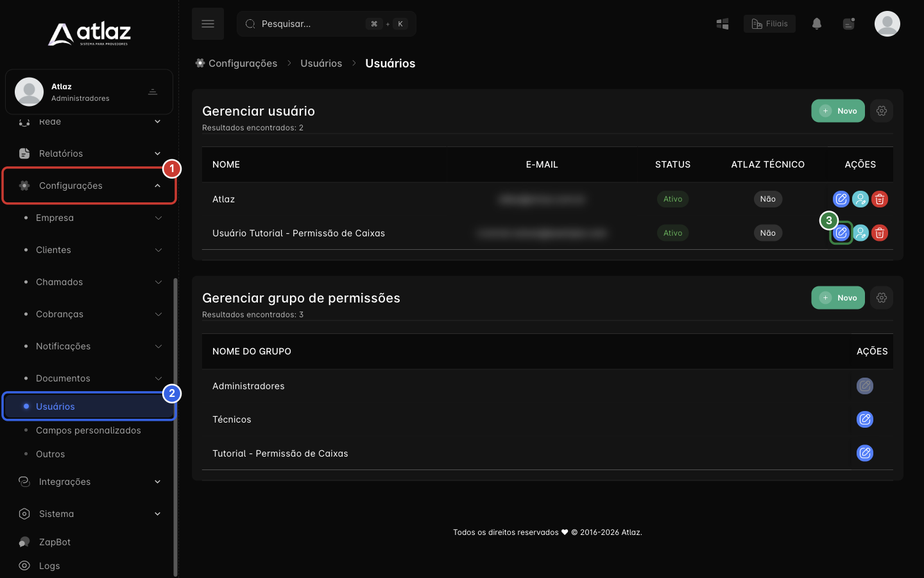Screen dimensions: 924x578
Task: Expand the Integrações menu
Action: (89, 482)
